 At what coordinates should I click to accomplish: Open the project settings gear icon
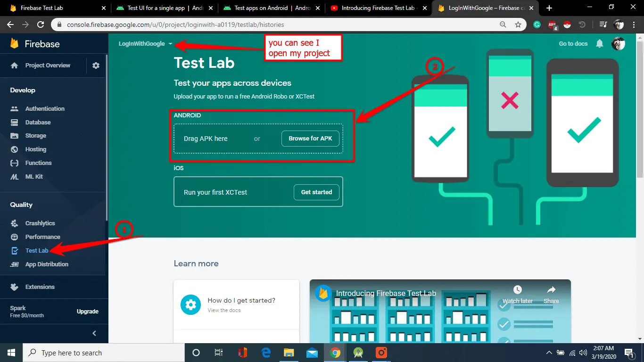(96, 66)
